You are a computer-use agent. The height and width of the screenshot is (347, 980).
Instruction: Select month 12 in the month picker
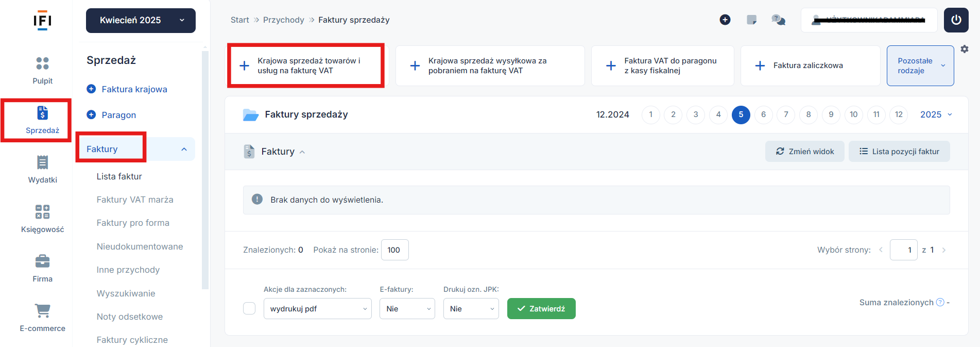[x=899, y=114]
